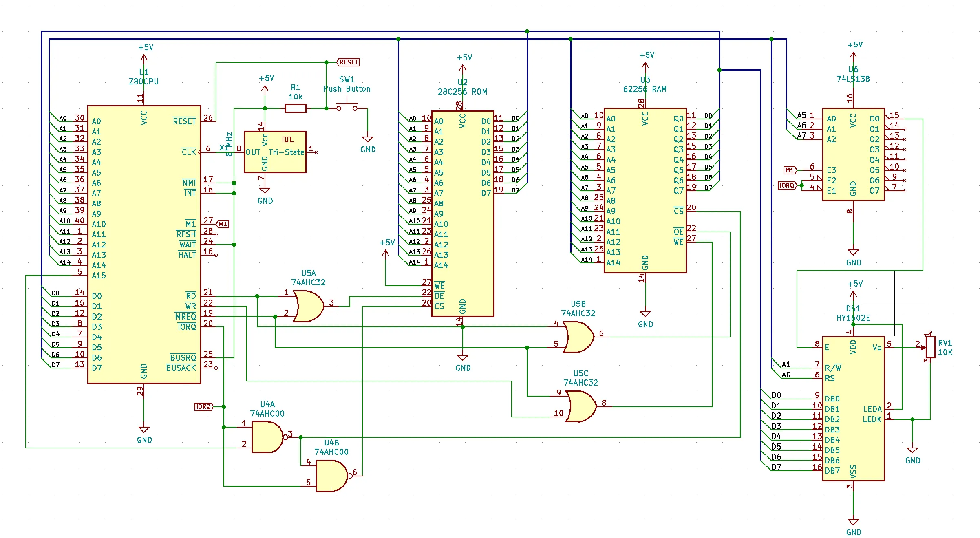Viewport: 980px width, 538px height.
Task: Click the U5A 74AHC32 OR gate
Action: click(309, 306)
